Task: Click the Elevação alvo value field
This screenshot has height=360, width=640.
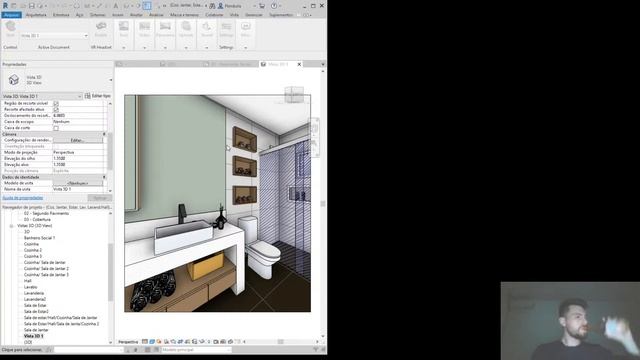Action: 78,164
